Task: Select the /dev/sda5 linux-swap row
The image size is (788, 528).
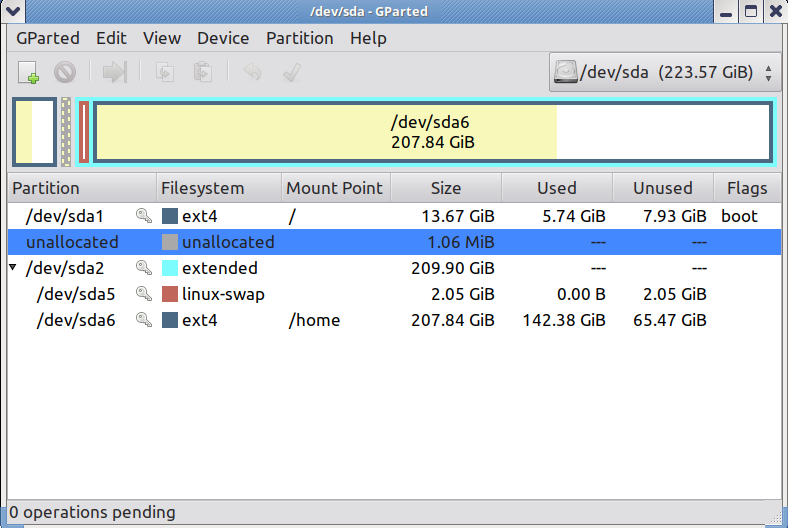Action: tap(394, 294)
